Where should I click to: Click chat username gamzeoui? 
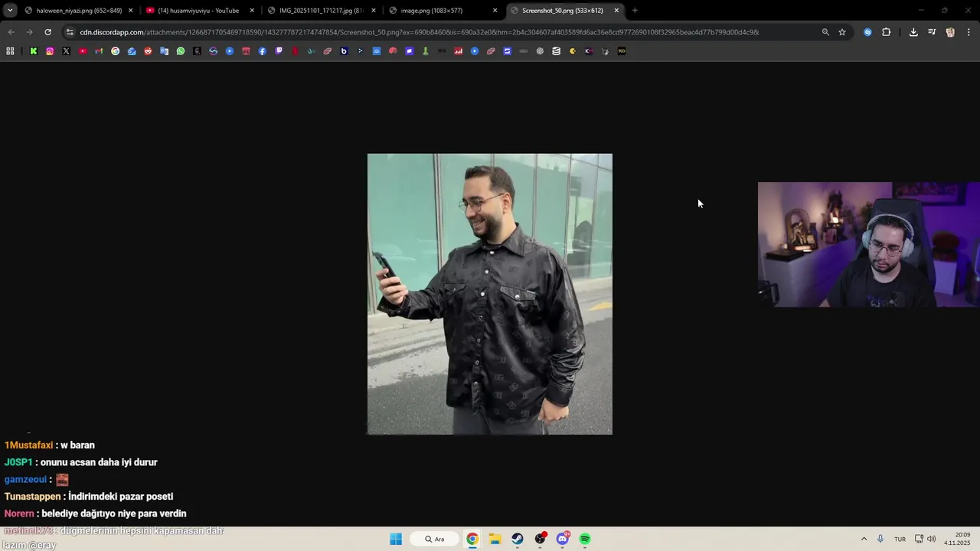(x=25, y=479)
